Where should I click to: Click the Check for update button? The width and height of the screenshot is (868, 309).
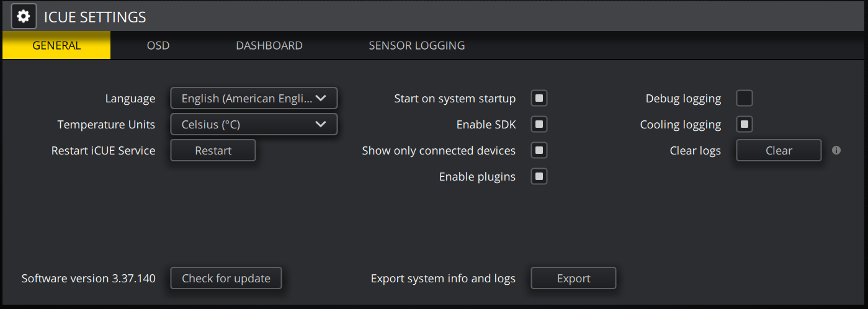coord(226,279)
